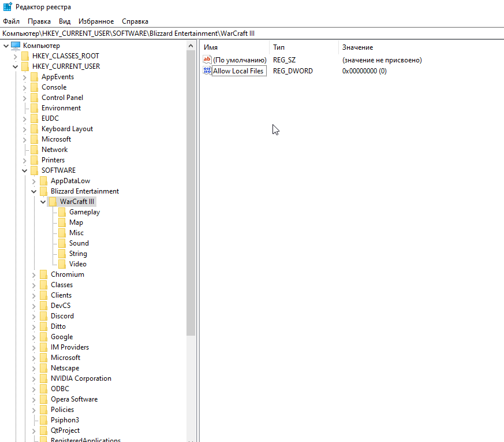Click the REG_DWORD type cell

(293, 71)
